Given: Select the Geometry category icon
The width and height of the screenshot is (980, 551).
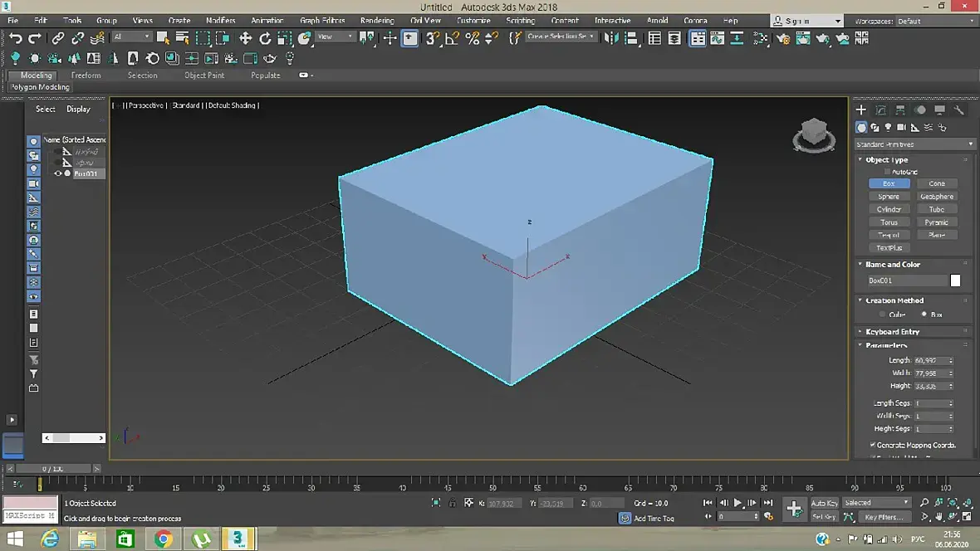Looking at the screenshot, I should [861, 128].
